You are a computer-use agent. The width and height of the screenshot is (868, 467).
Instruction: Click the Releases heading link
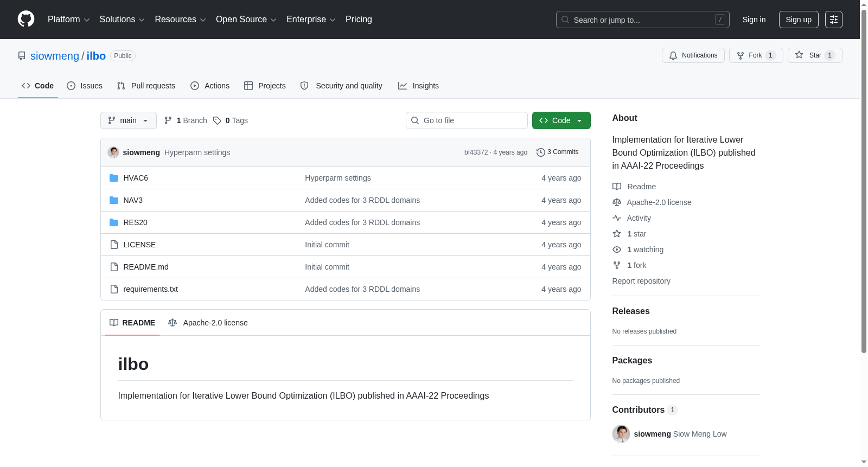[631, 311]
